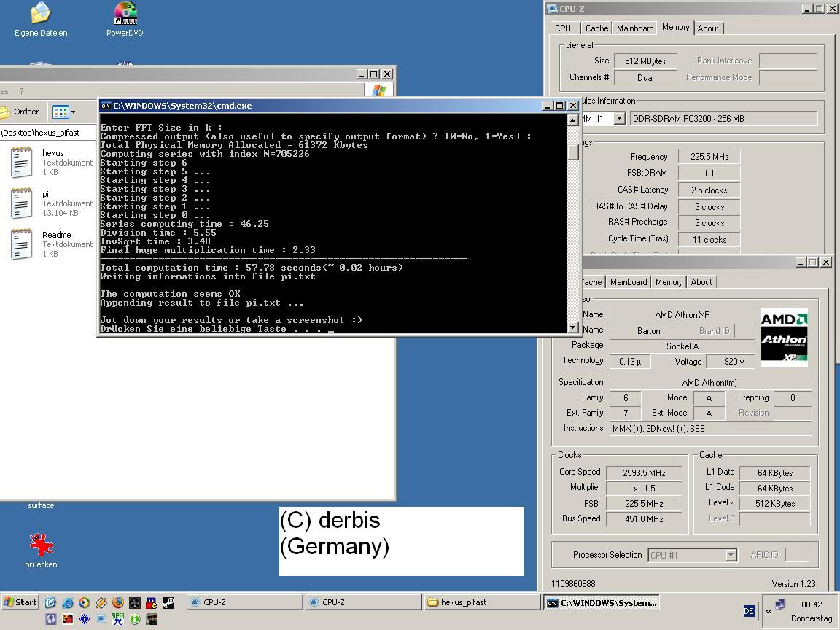
Task: Click the AMD Athlon XP logo
Action: [784, 338]
